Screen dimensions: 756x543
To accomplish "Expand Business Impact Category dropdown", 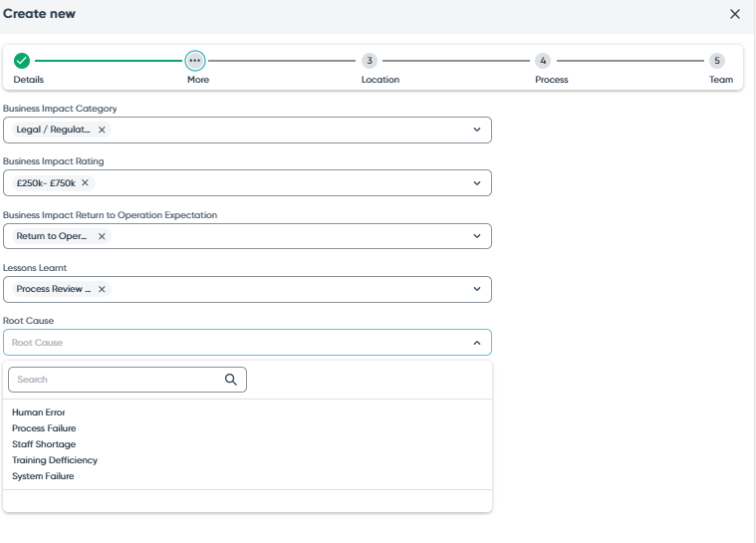I will tap(476, 130).
